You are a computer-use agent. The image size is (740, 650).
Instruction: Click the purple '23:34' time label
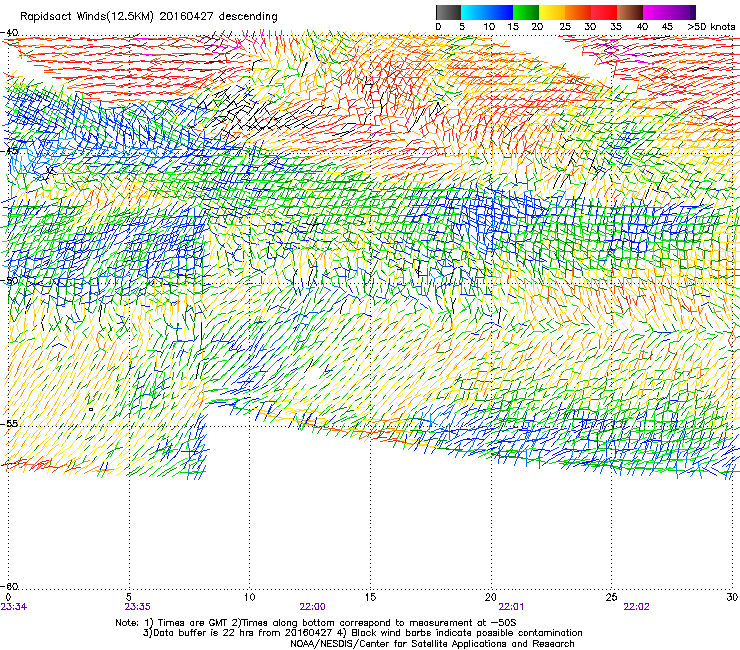coord(14,607)
